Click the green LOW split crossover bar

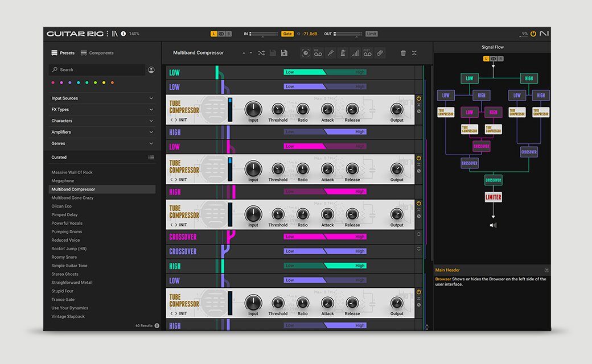point(325,72)
